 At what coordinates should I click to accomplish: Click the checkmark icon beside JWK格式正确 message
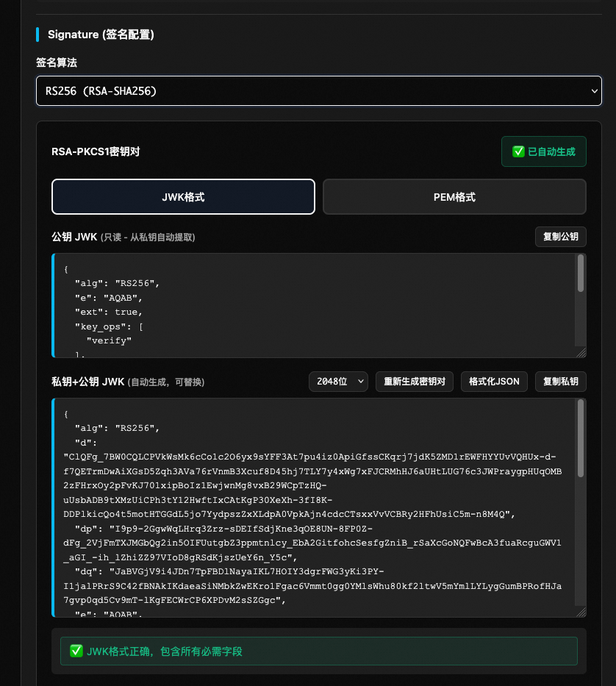click(76, 651)
